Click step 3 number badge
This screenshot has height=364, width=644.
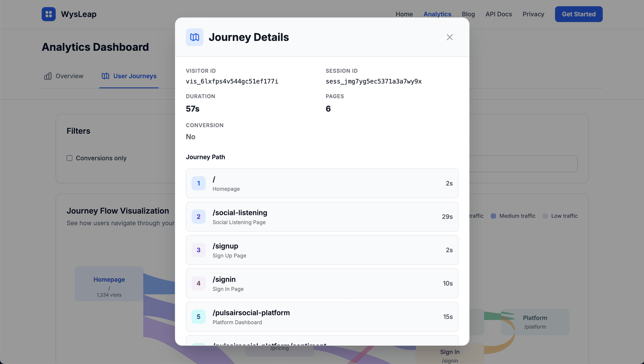click(x=199, y=250)
